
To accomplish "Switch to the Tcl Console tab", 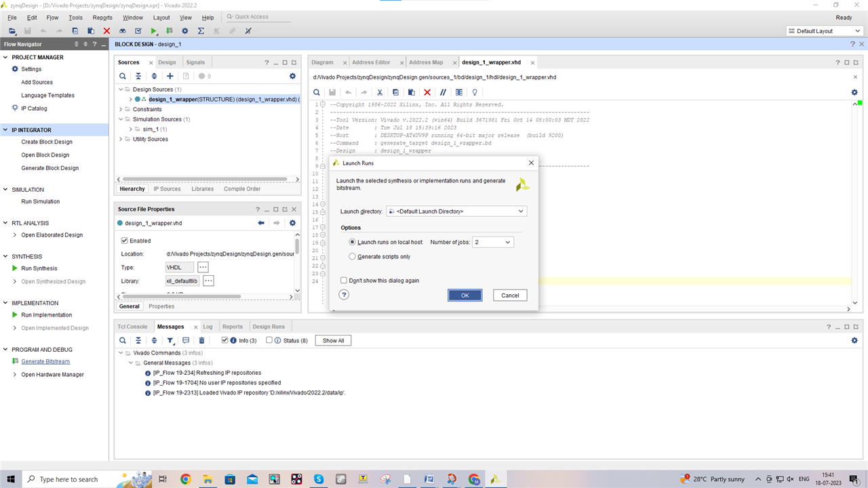I will (x=132, y=327).
